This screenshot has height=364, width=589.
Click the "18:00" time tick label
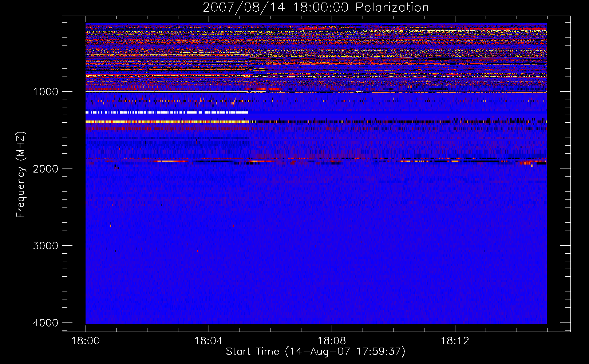tap(86, 341)
